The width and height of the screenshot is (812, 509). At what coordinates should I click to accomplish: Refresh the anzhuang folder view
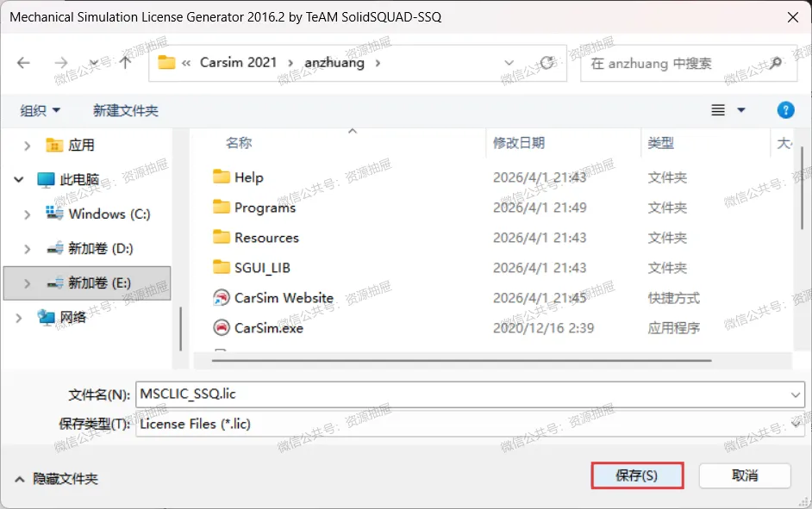547,63
